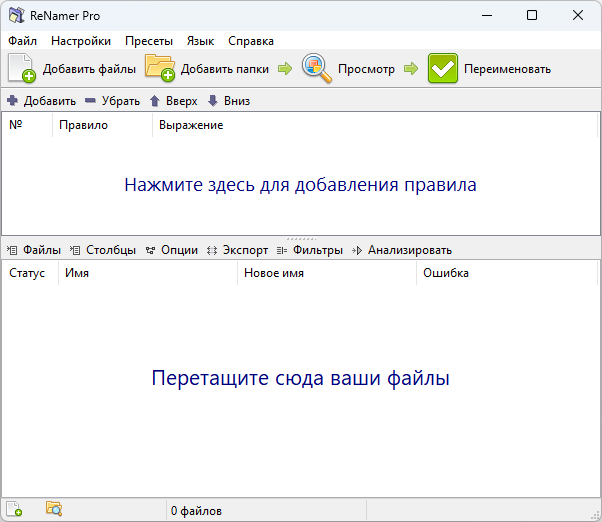
Task: Expand the Опции options dropdown
Action: click(x=171, y=250)
